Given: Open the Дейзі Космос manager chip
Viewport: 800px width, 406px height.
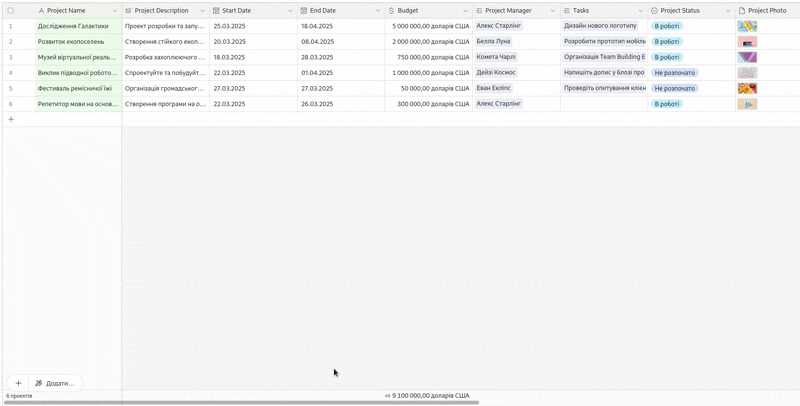Looking at the screenshot, I should point(496,72).
